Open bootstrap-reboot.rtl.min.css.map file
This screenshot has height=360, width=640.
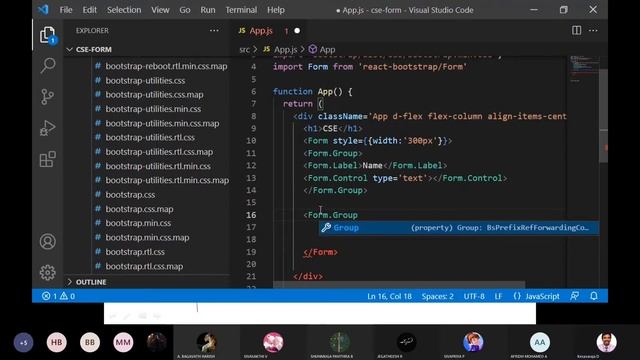point(166,66)
